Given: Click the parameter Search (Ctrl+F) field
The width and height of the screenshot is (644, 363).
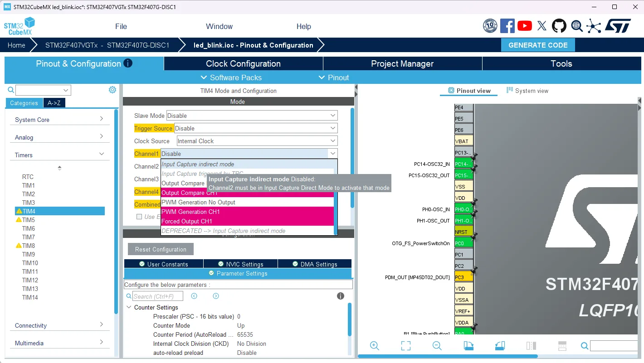Looking at the screenshot, I should pyautogui.click(x=158, y=296).
